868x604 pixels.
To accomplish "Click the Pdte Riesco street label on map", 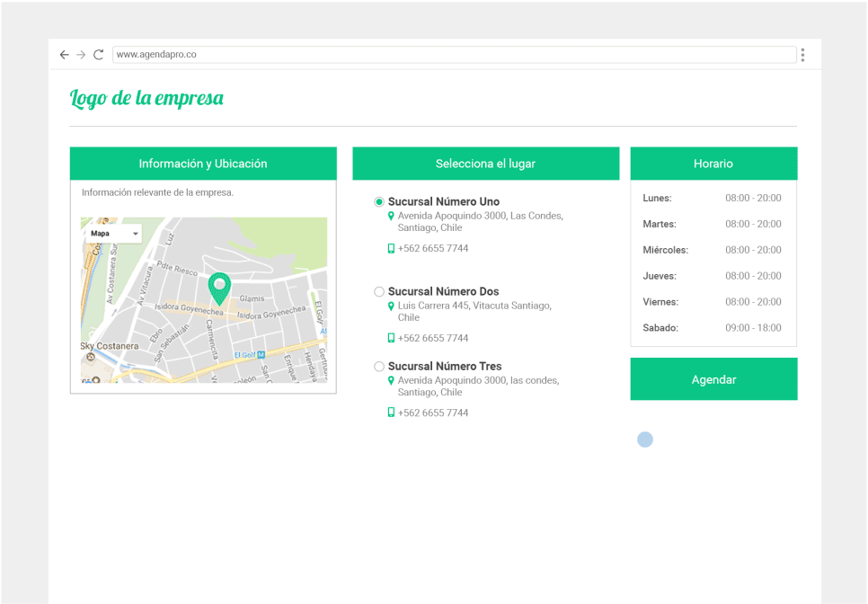I will [x=177, y=268].
